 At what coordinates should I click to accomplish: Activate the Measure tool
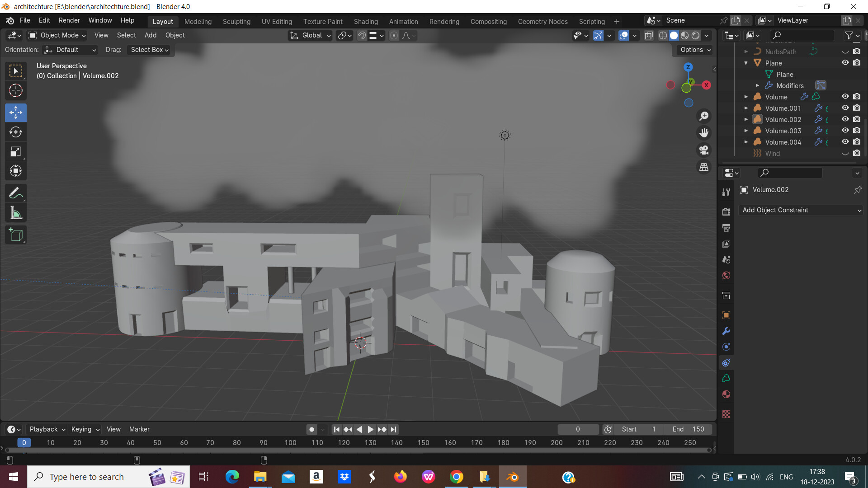tap(15, 212)
